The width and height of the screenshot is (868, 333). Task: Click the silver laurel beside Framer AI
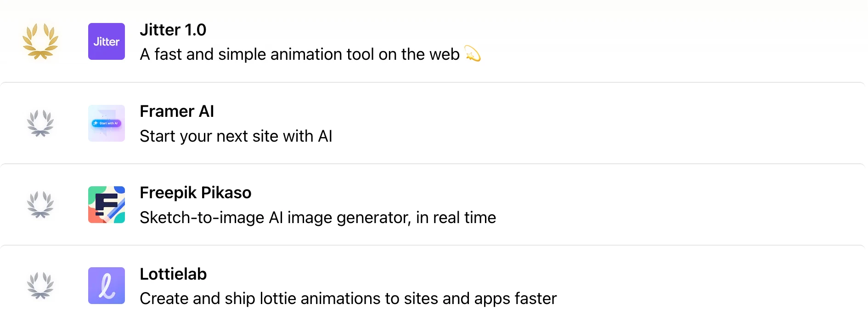point(40,123)
